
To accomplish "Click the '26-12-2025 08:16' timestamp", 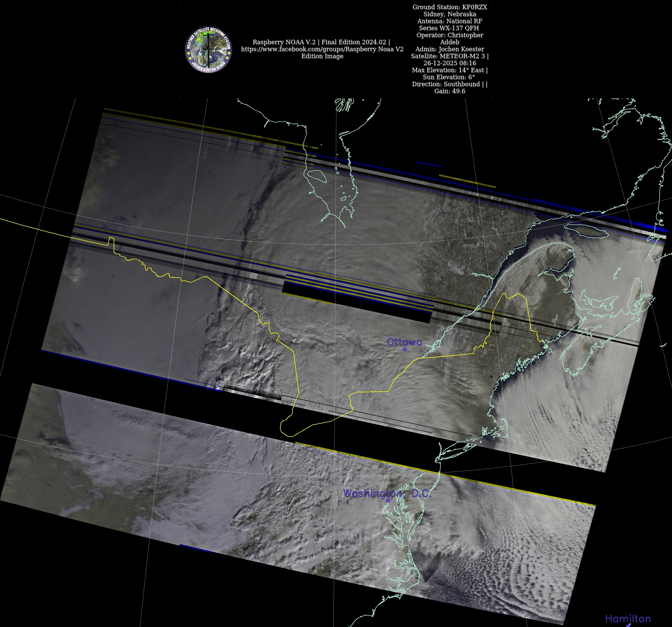I will (450, 63).
